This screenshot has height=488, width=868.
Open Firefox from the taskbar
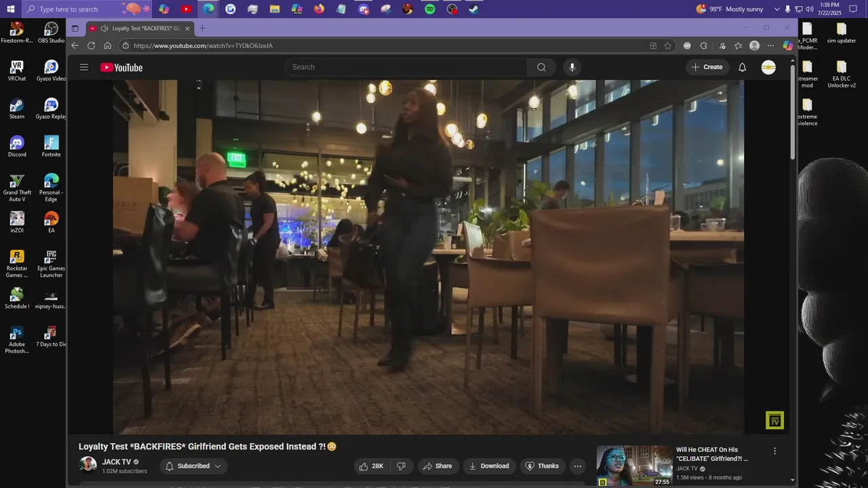[319, 9]
